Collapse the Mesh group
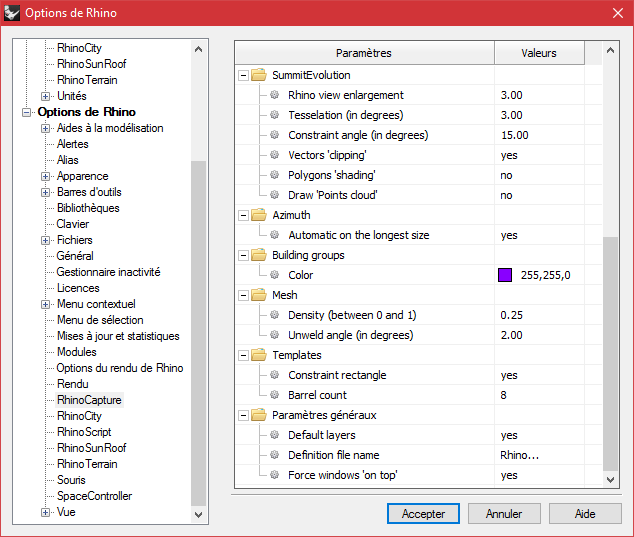 pos(243,295)
